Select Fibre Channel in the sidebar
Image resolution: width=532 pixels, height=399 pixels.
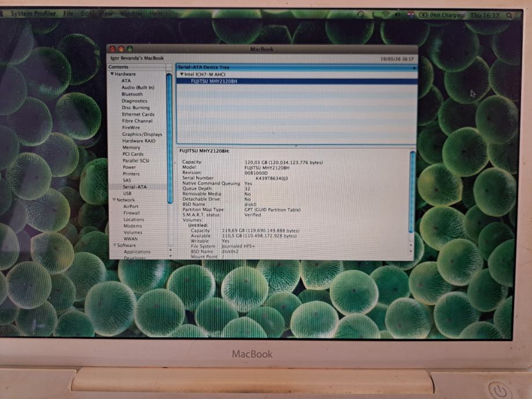pos(137,121)
